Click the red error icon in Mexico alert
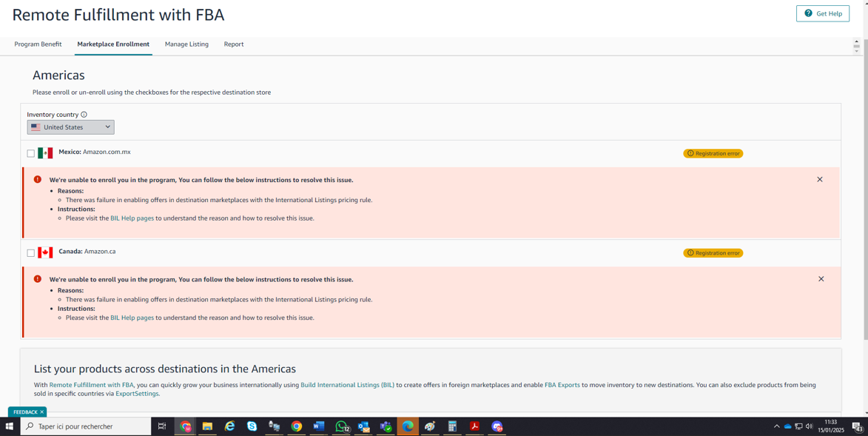The height and width of the screenshot is (436, 868). [x=38, y=179]
